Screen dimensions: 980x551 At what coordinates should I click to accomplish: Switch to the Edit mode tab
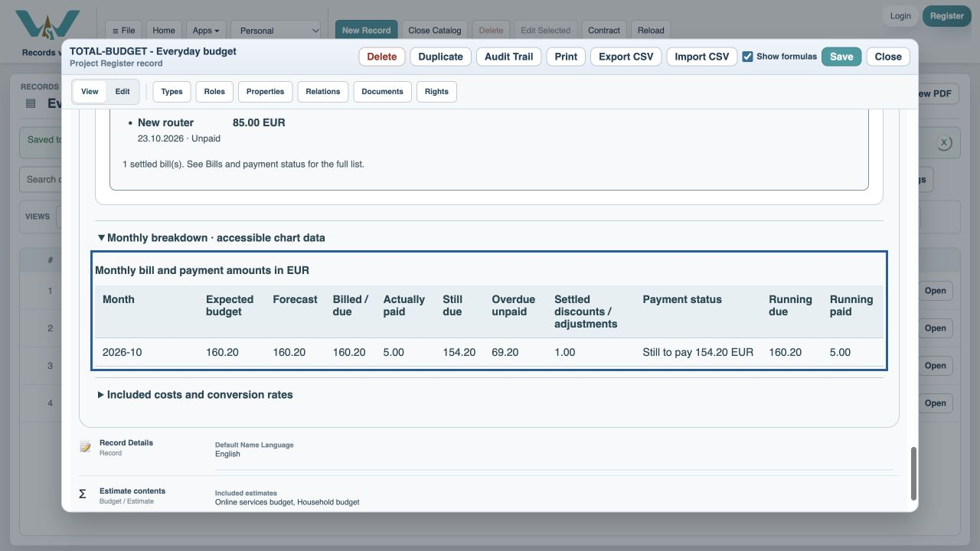[122, 92]
